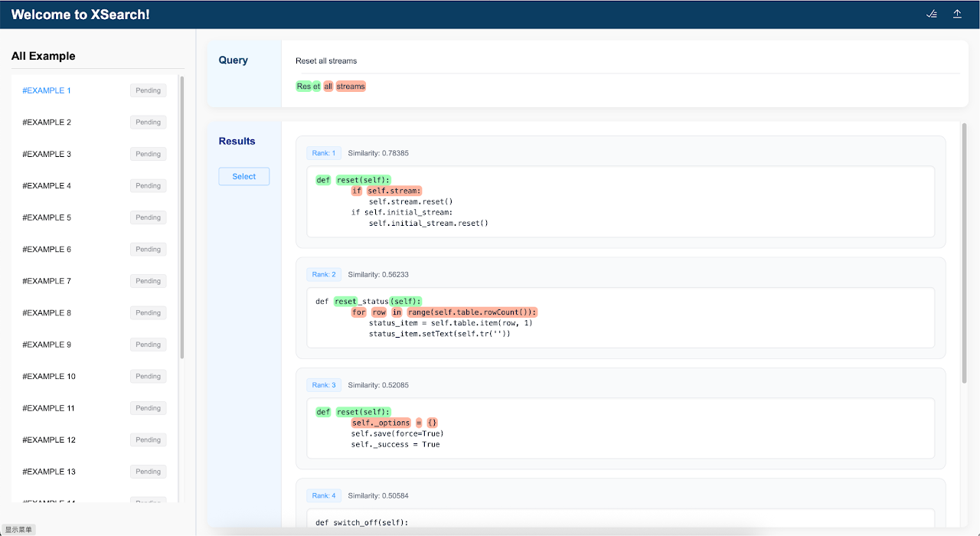980x536 pixels.
Task: Open EXAMPLE 5 from the example list
Action: 47,217
